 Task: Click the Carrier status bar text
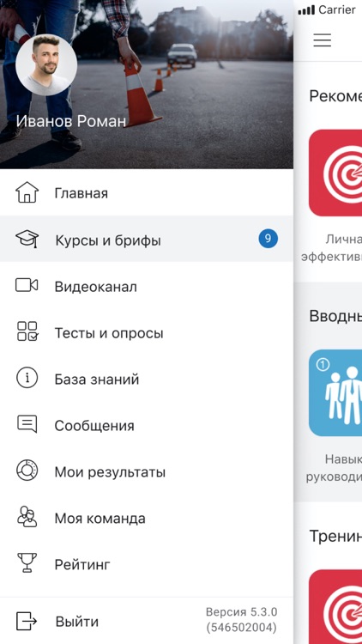point(337,9)
